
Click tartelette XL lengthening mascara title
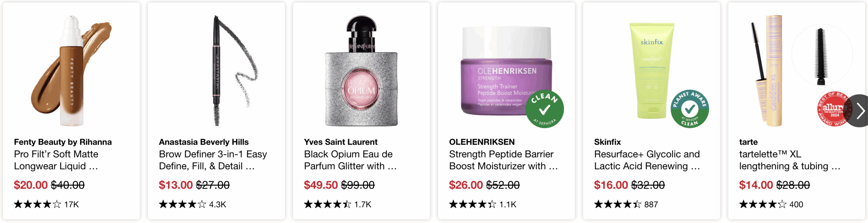(790, 160)
